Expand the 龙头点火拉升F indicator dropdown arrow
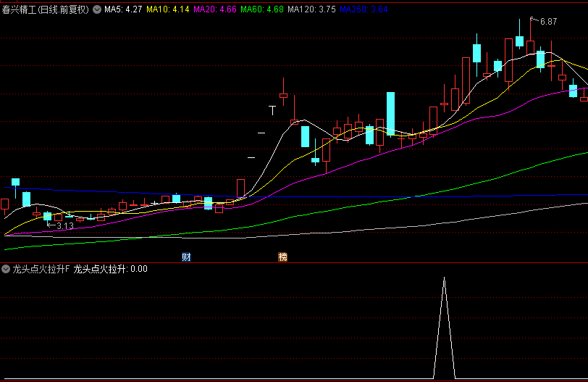This screenshot has height=382, width=588. (6, 269)
